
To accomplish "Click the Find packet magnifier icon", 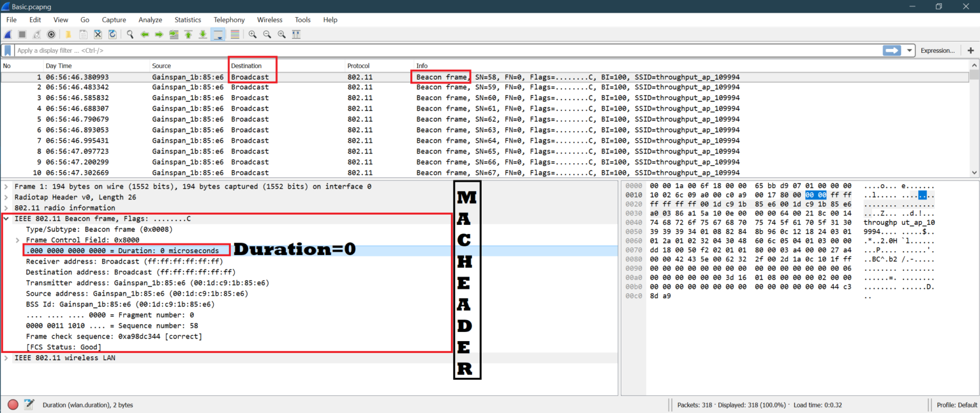I will (130, 34).
